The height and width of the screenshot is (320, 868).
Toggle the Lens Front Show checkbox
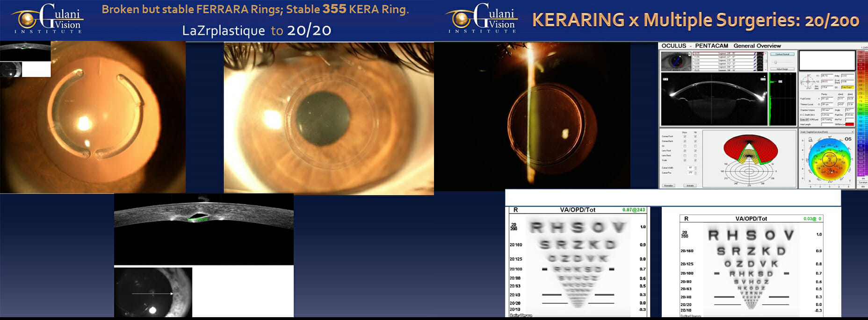[685, 150]
